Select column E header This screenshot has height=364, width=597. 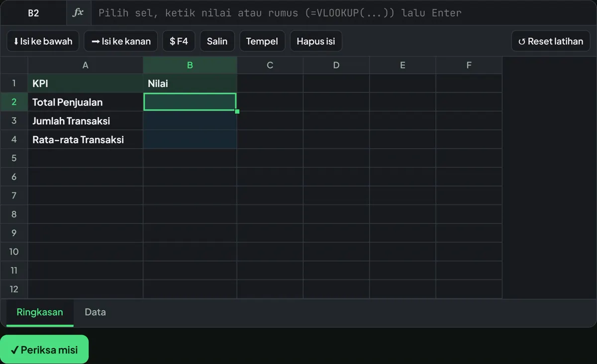coord(402,65)
